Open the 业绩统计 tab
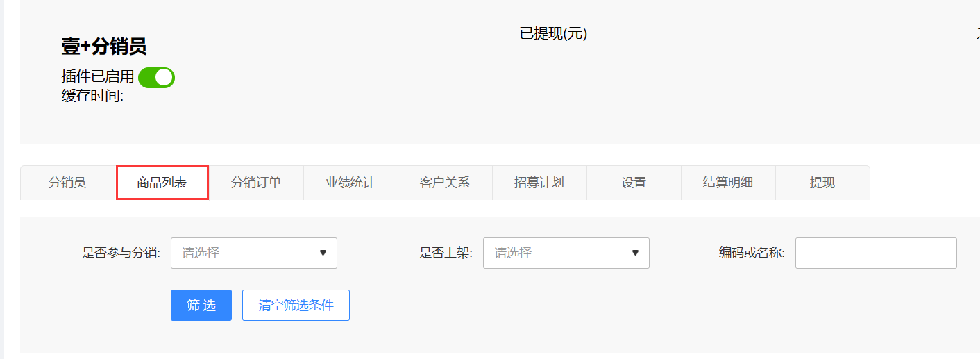This screenshot has width=980, height=359. (x=350, y=183)
